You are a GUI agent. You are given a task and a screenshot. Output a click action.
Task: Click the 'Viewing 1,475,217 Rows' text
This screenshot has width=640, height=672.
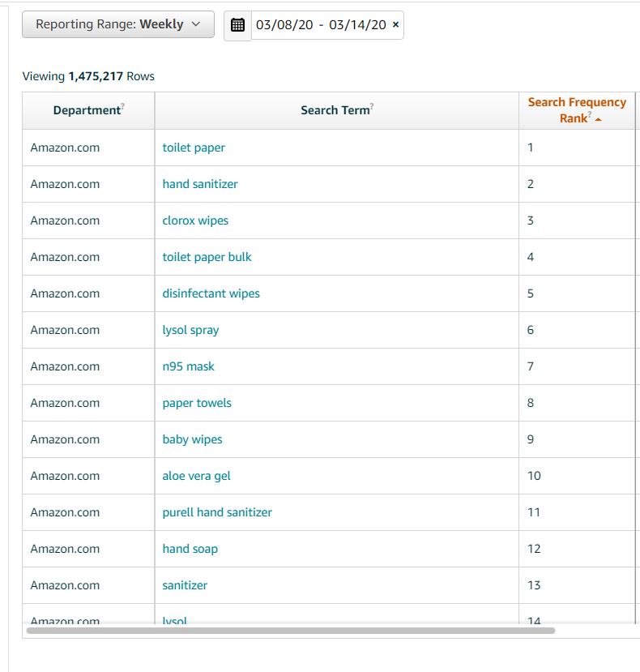pyautogui.click(x=88, y=76)
